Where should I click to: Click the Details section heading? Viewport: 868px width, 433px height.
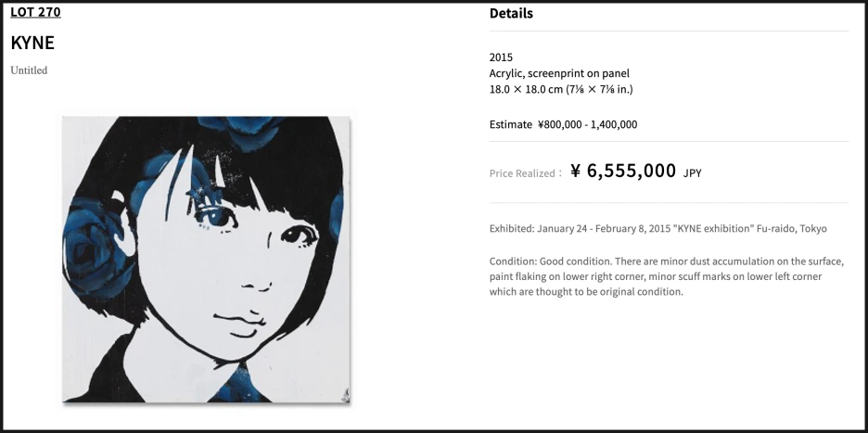pos(511,13)
